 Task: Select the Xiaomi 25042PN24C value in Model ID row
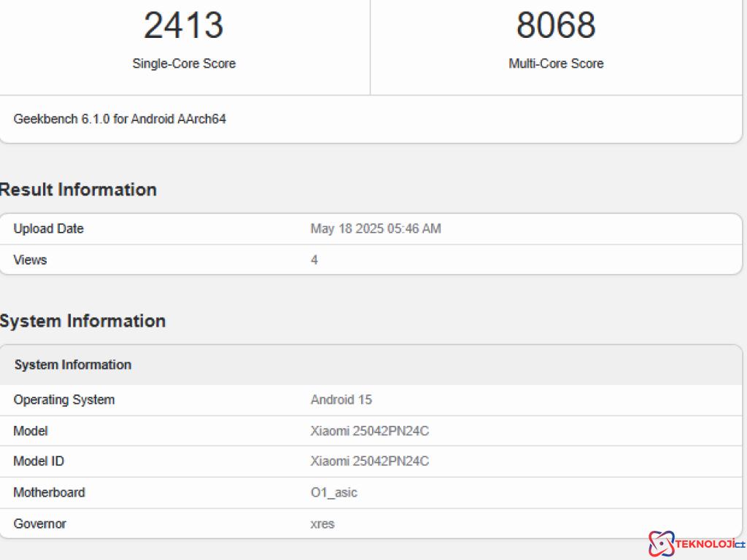point(369,462)
